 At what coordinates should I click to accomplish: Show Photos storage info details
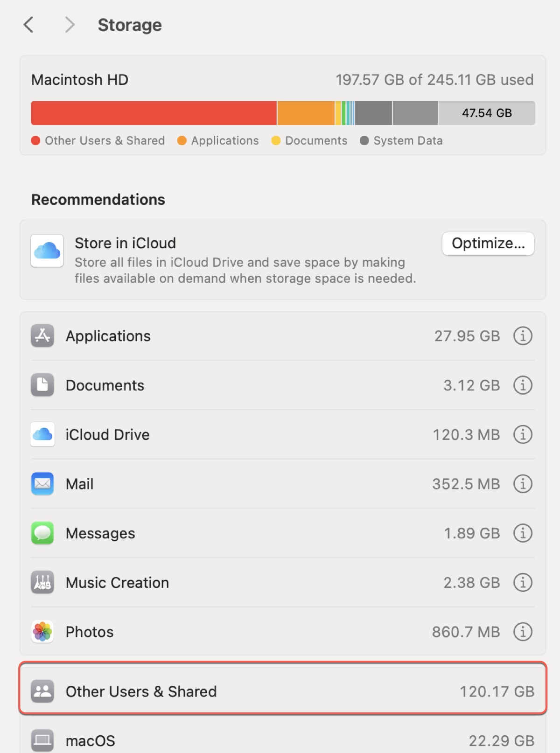pos(523,632)
